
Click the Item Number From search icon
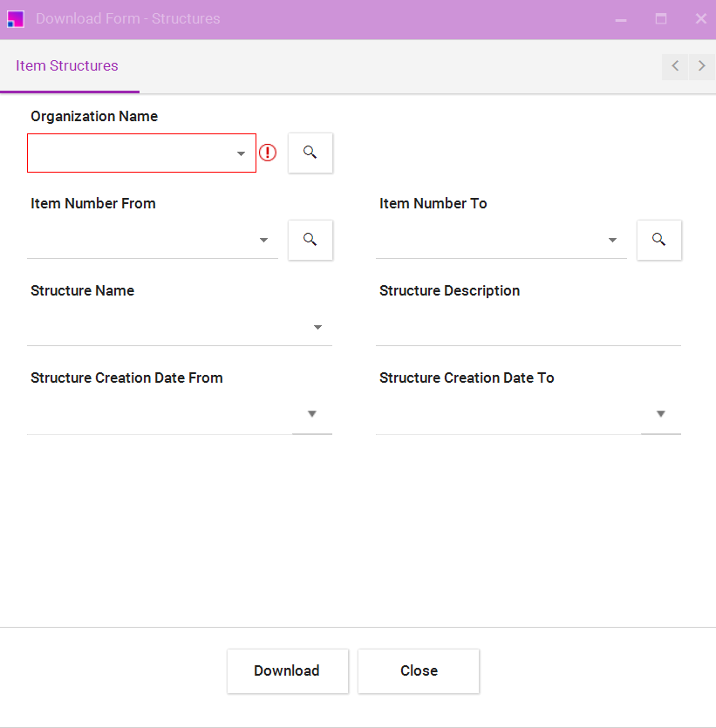[x=310, y=240]
